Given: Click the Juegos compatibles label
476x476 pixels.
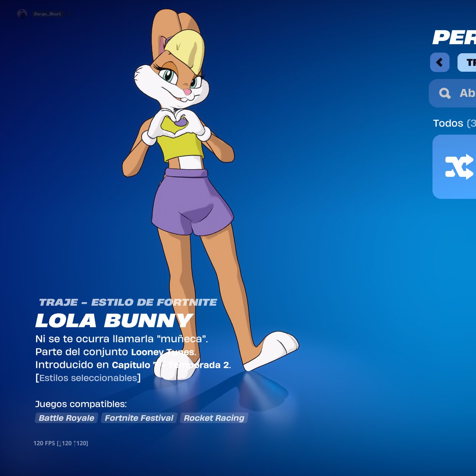Looking at the screenshot, I should (x=81, y=404).
